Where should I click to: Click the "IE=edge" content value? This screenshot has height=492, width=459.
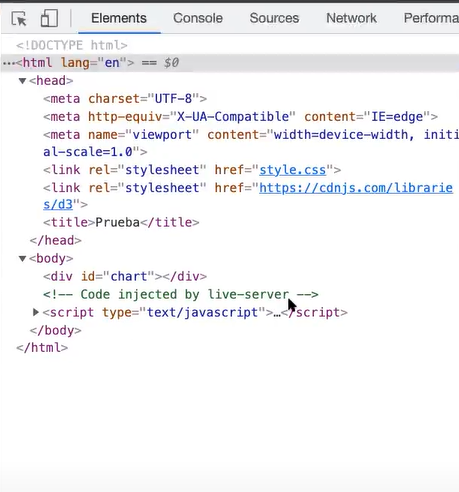397,117
